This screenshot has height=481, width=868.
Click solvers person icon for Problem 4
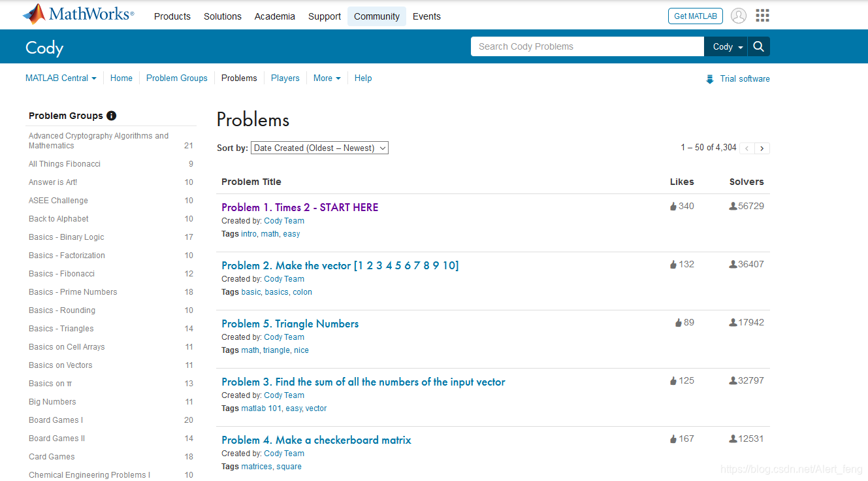pyautogui.click(x=733, y=439)
